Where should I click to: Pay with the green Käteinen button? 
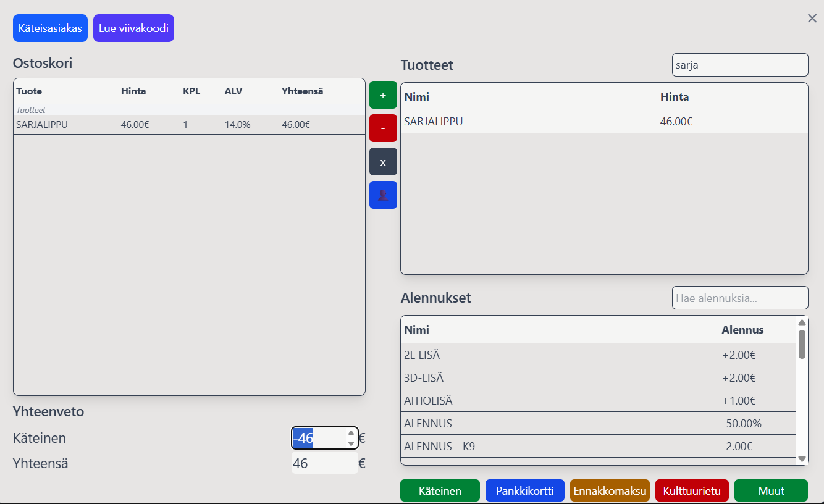pos(440,491)
